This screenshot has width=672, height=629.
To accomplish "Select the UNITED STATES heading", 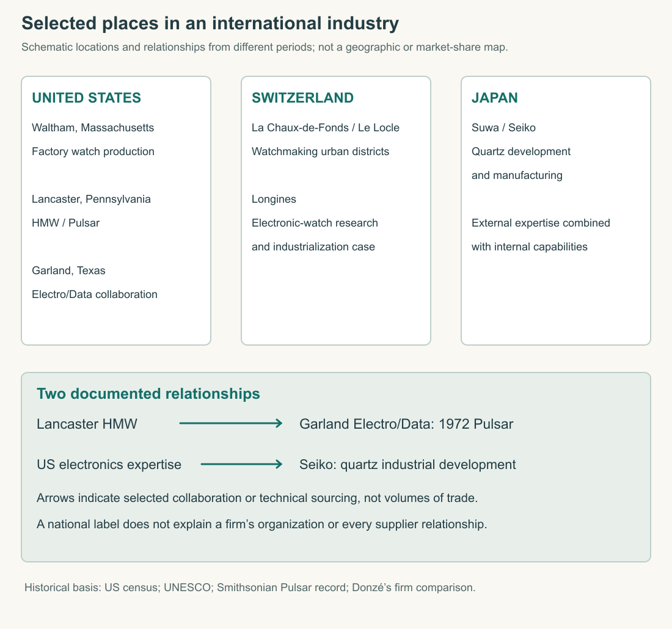I will (x=86, y=98).
